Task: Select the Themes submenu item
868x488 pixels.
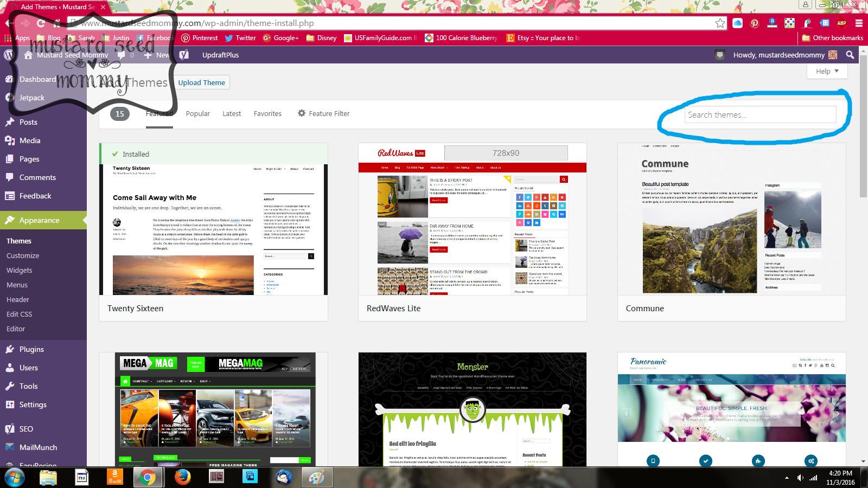Action: point(19,241)
